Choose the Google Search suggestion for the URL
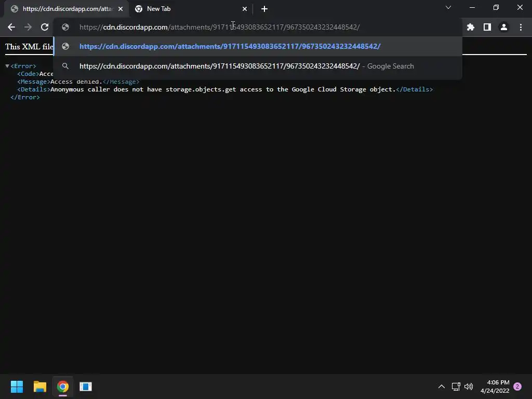The width and height of the screenshot is (532, 399). click(x=258, y=66)
